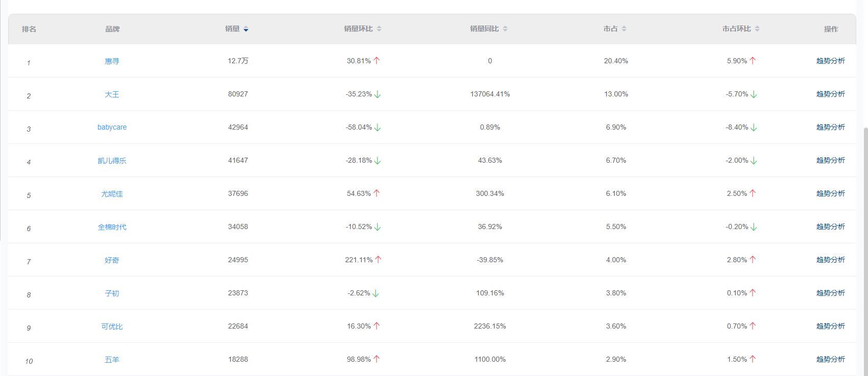This screenshot has height=376, width=868.
Task: Select the -8.40% 市占环比 value
Action: pos(737,127)
